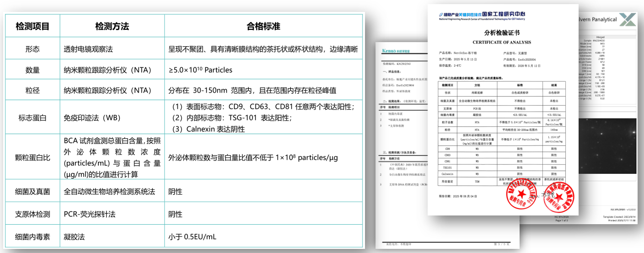Screen dimensions: 644x253
Task: Click the ≥5.0×10¹⁰ Particles cell
Action: pos(200,70)
